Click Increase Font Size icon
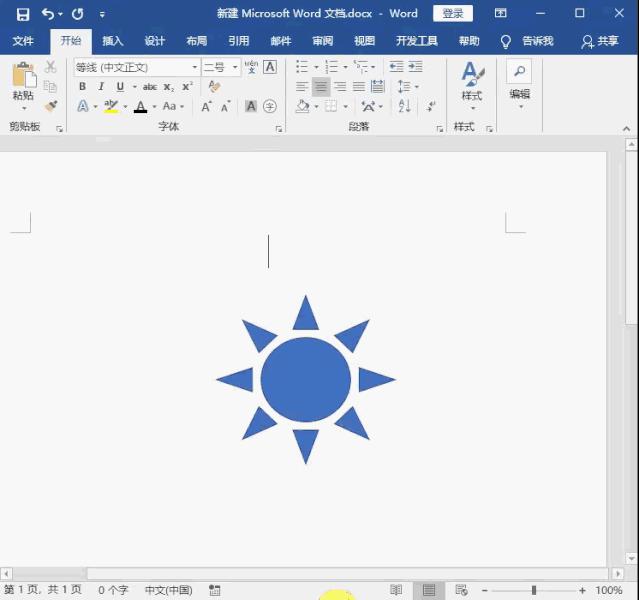 (206, 107)
